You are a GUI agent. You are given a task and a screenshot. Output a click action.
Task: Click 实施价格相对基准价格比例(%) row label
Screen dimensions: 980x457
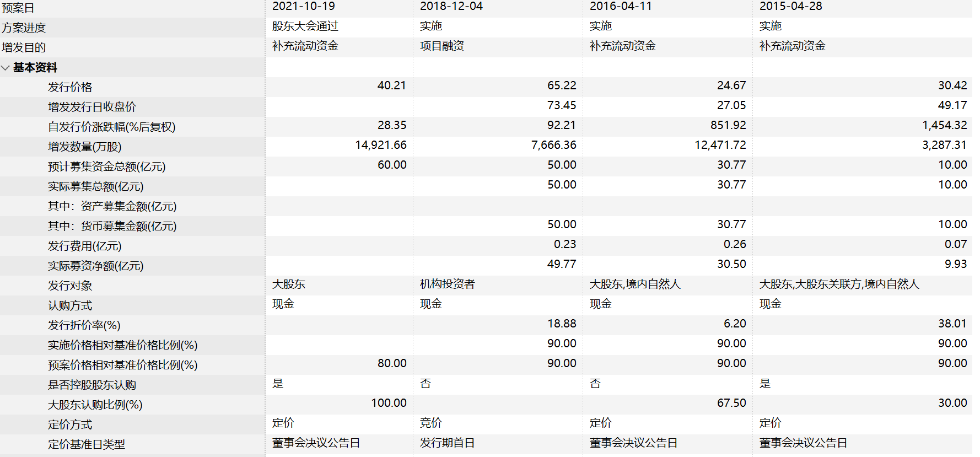click(x=123, y=345)
